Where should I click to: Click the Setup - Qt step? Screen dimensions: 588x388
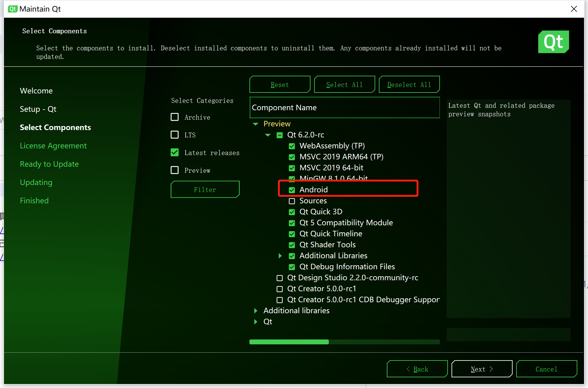38,109
